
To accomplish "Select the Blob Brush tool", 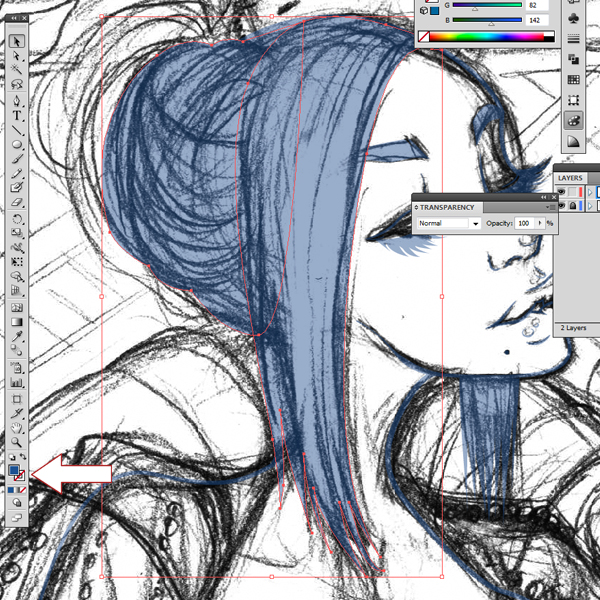I will coord(16,187).
